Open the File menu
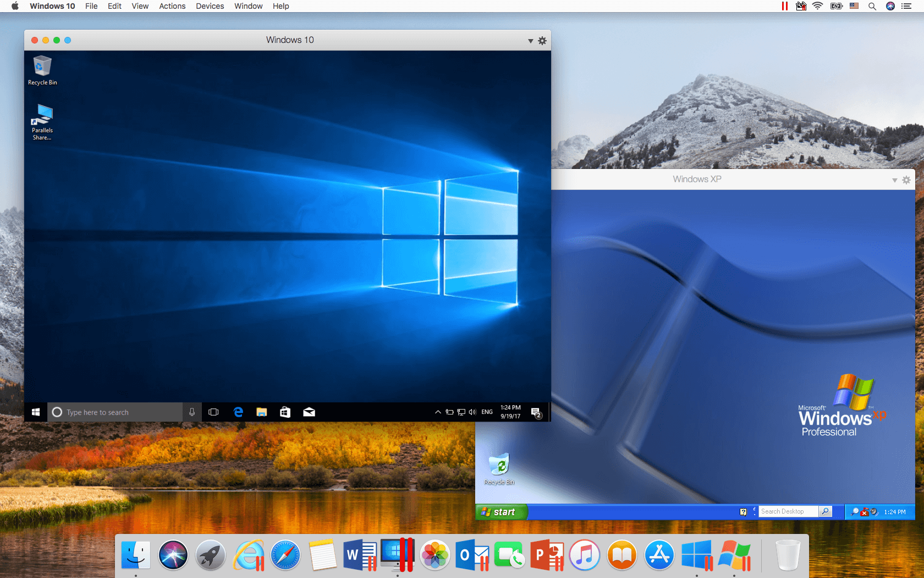The image size is (924, 578). 91,6
